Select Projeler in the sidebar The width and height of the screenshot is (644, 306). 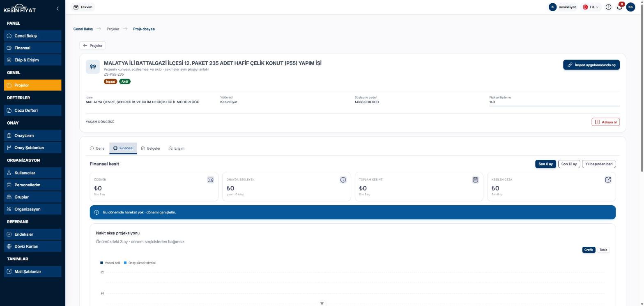click(33, 85)
